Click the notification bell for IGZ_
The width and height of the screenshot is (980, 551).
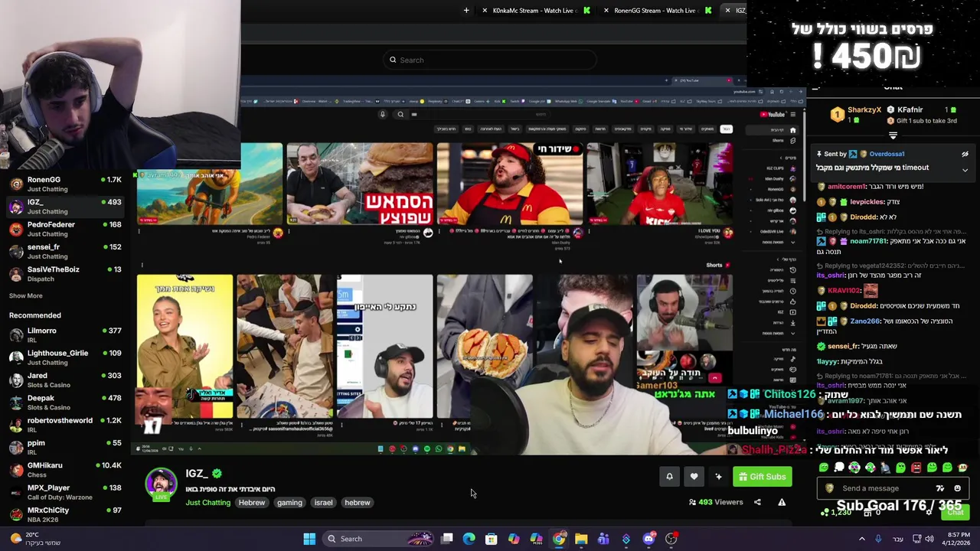tap(669, 477)
